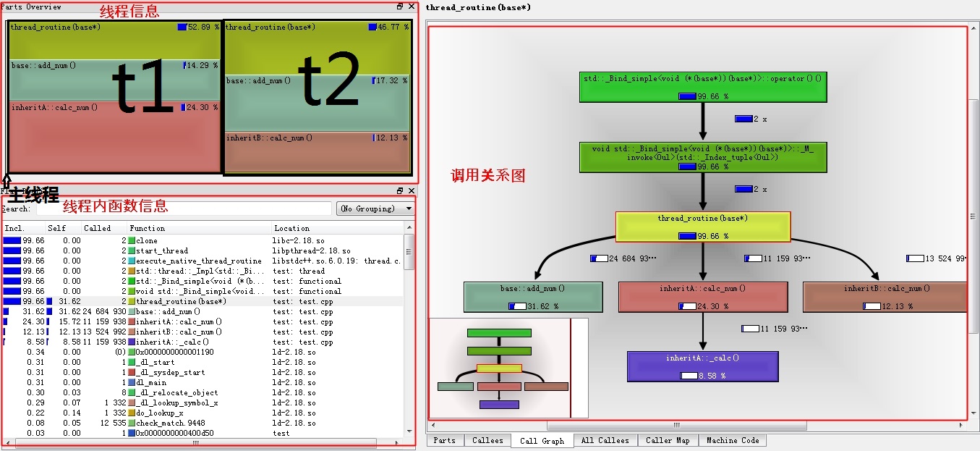Click thread_routine cell showing 52.89 % in treemap

tap(114, 41)
